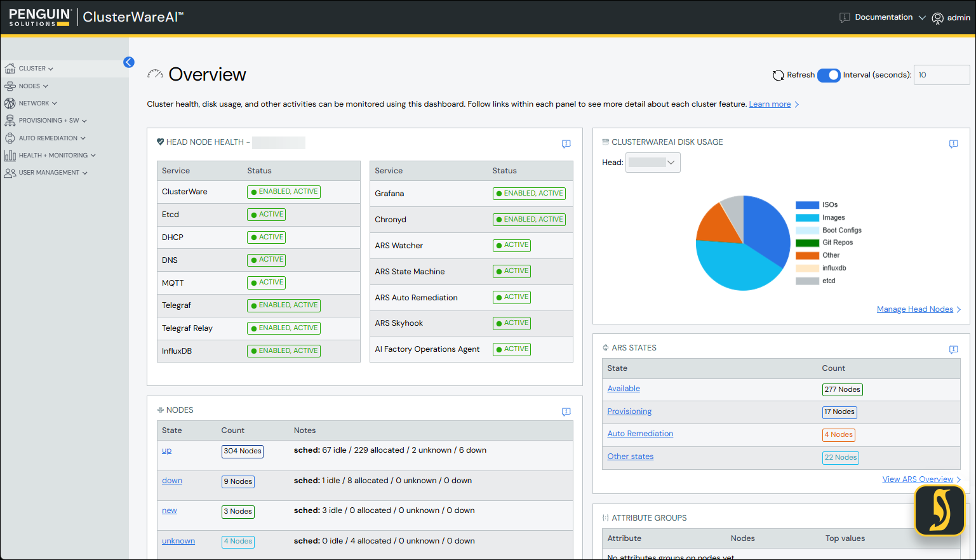
Task: Open the View ARS Overview link
Action: pos(918,479)
